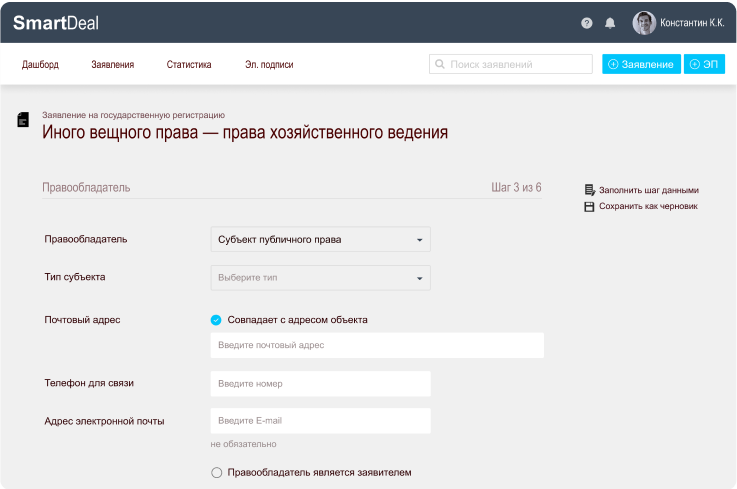
Task: Open the Правообладатель dropdown
Action: [x=321, y=239]
